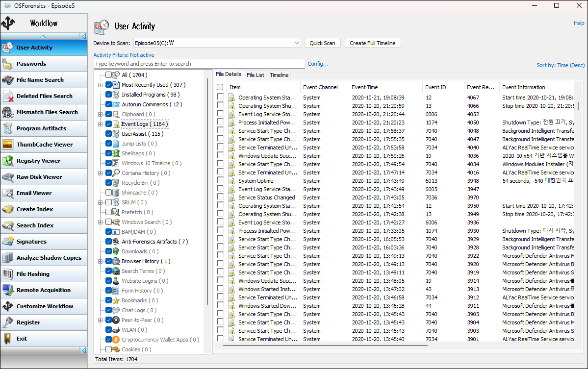Screen dimensions: 588x369
Task: Click the event list horizontal scrollbar
Action: coord(326,345)
